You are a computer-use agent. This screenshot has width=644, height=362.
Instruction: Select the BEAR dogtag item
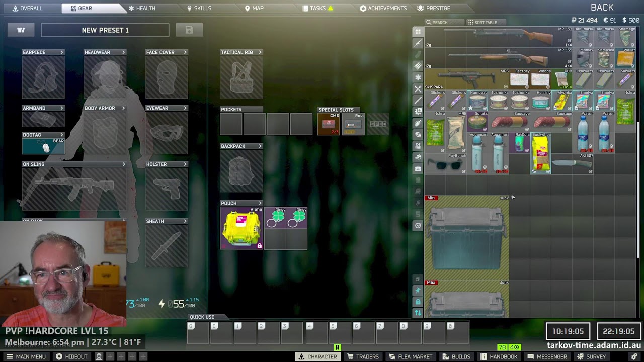click(x=43, y=146)
